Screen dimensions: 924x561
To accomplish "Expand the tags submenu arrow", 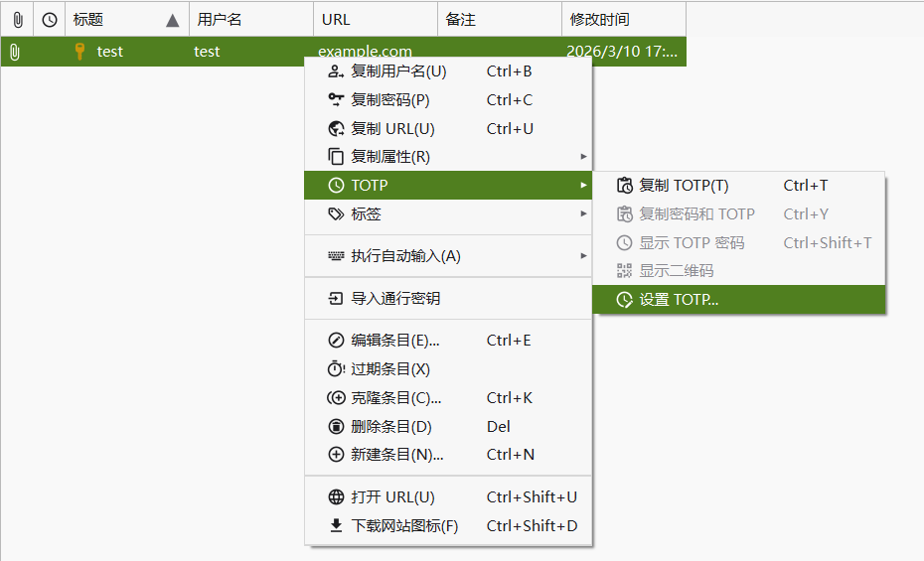I will (x=583, y=214).
